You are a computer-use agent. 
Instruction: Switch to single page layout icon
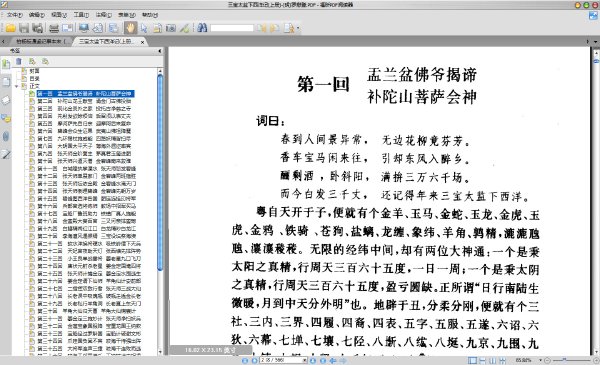[473, 360]
